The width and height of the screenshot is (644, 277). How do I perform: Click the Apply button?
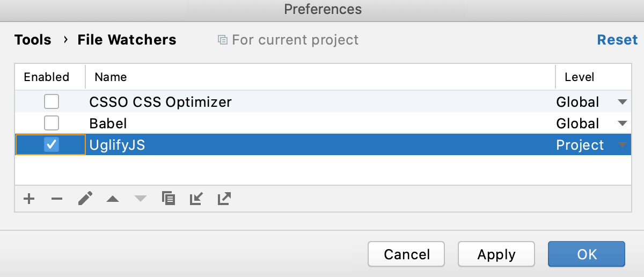coord(496,254)
